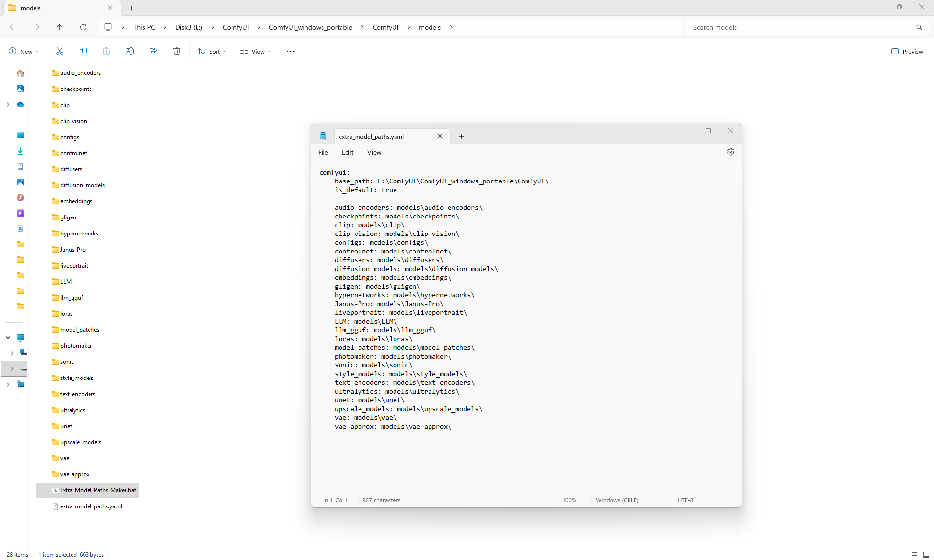The width and height of the screenshot is (934, 560).
Task: Click the Delete trash icon
Action: click(177, 51)
